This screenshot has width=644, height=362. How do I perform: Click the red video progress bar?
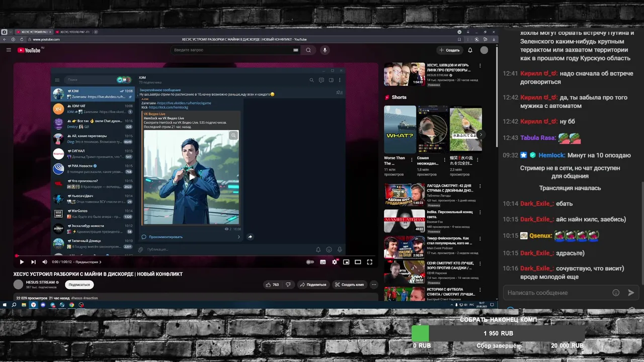click(x=196, y=256)
